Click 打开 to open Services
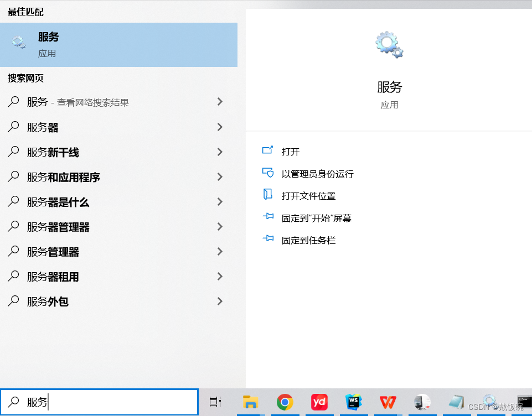This screenshot has height=416, width=532. click(289, 150)
